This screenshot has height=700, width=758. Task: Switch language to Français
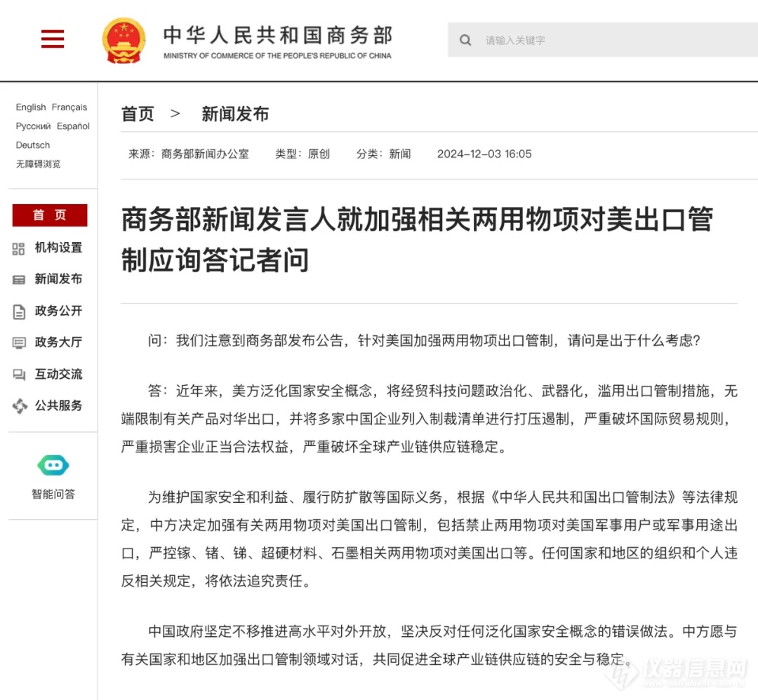click(x=69, y=107)
